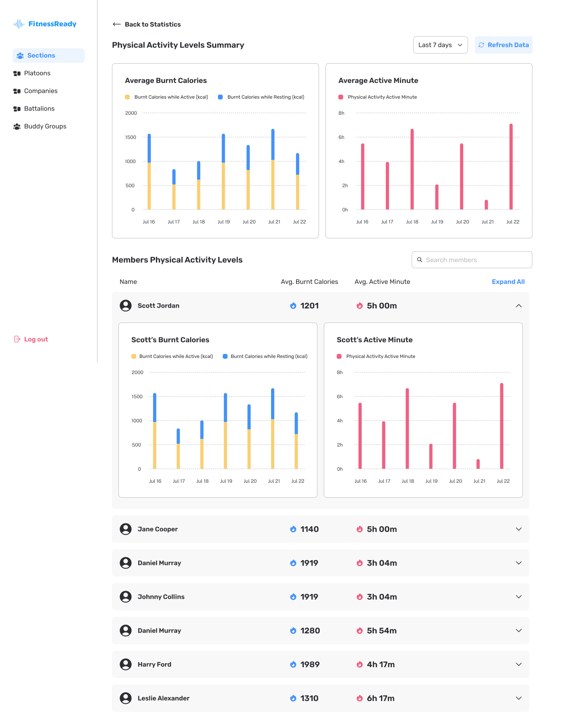
Task: Click the back arrow beside Back to Statistics
Action: pyautogui.click(x=116, y=24)
